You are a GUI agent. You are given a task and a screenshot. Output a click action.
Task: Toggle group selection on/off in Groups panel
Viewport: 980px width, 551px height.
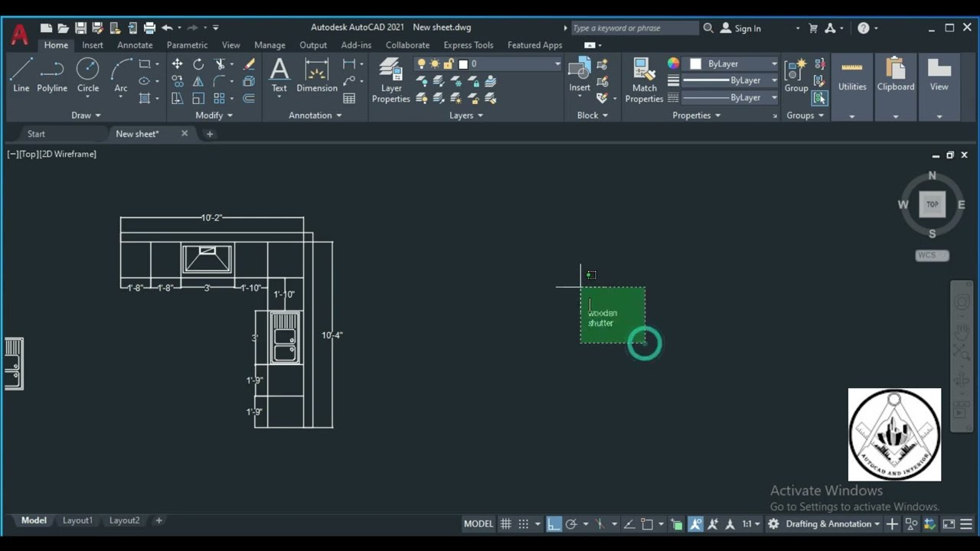point(820,98)
